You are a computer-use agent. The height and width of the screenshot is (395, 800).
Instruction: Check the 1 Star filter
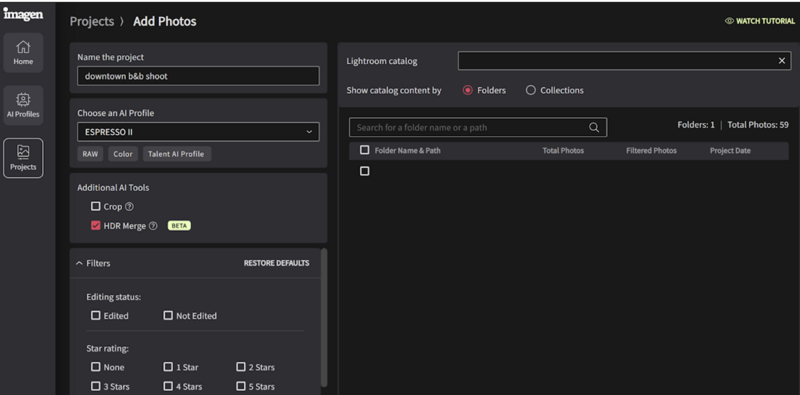click(x=168, y=367)
